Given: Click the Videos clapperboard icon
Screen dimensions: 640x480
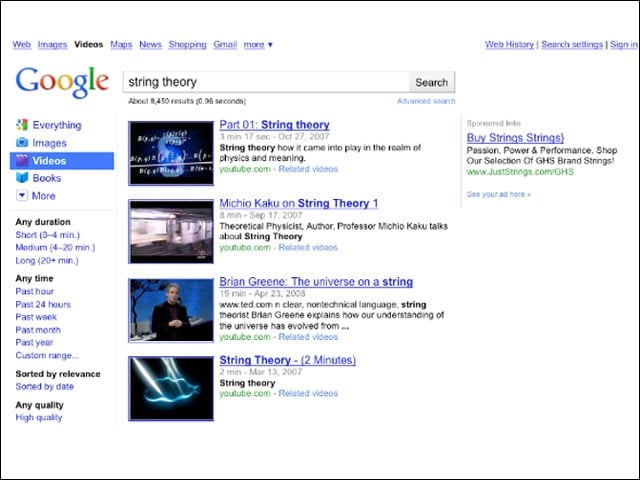Looking at the screenshot, I should (22, 160).
